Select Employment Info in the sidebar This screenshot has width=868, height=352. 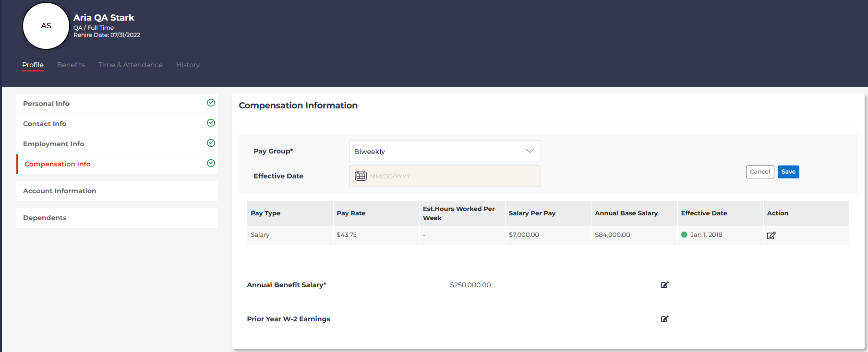tap(54, 144)
